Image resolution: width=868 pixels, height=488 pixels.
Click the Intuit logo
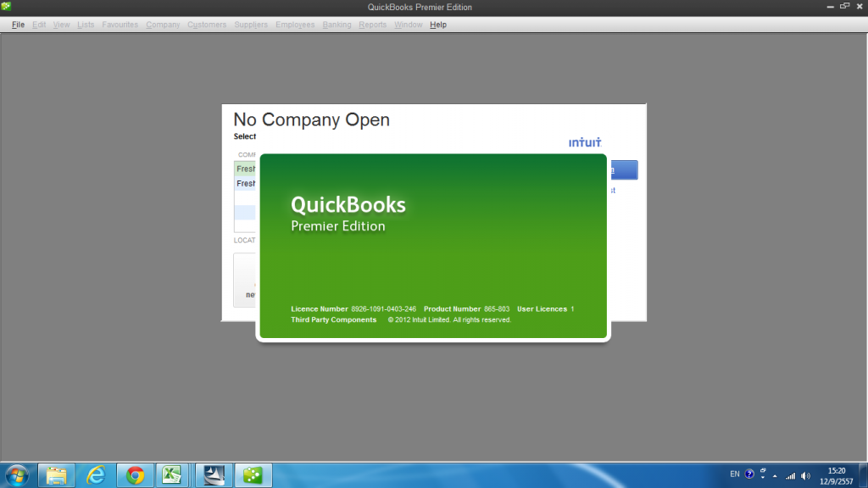pyautogui.click(x=585, y=142)
